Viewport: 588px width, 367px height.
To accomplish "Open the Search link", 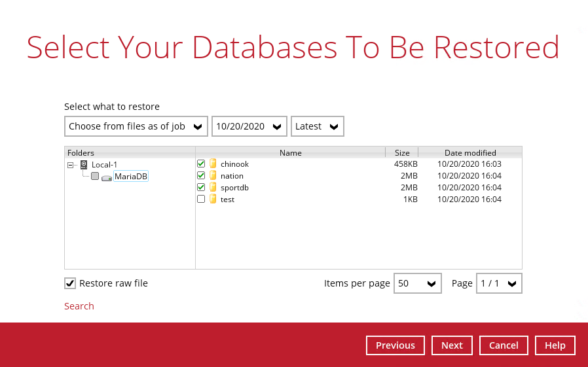I will click(x=79, y=306).
